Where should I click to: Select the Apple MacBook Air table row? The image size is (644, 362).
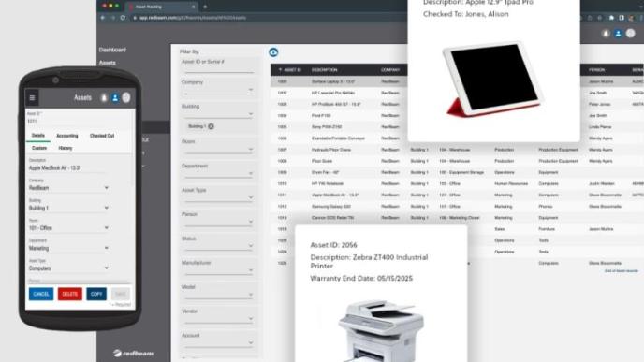pyautogui.click(x=457, y=195)
